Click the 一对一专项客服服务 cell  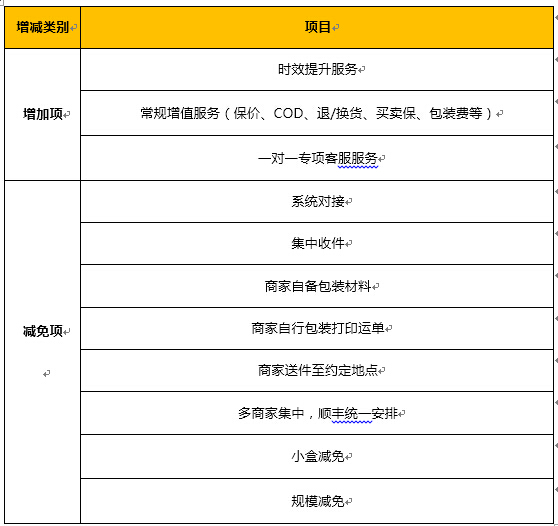(317, 158)
